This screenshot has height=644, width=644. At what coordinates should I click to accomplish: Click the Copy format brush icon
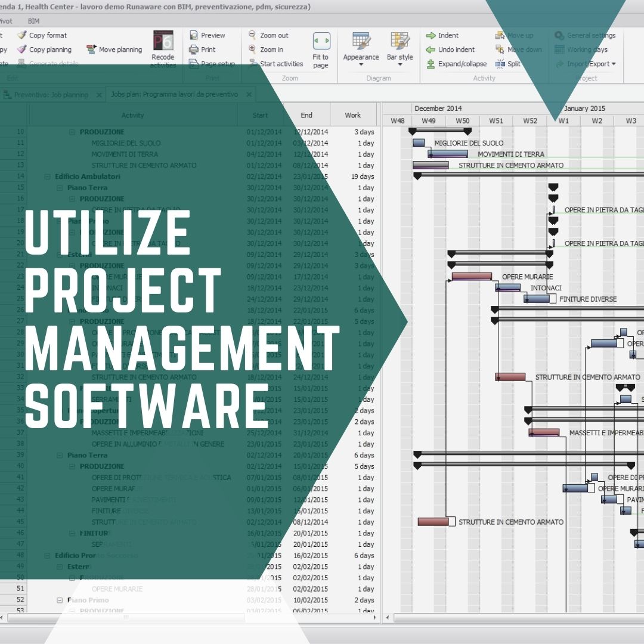pyautogui.click(x=22, y=35)
